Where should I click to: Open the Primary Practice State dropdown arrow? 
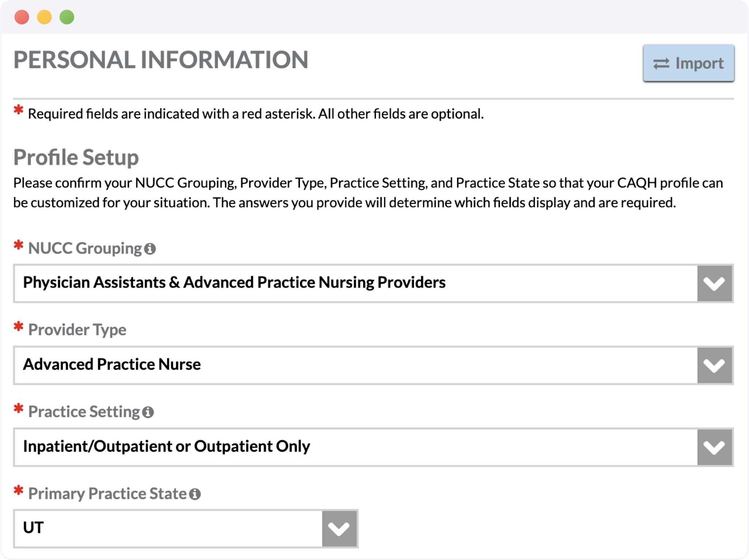pos(339,529)
